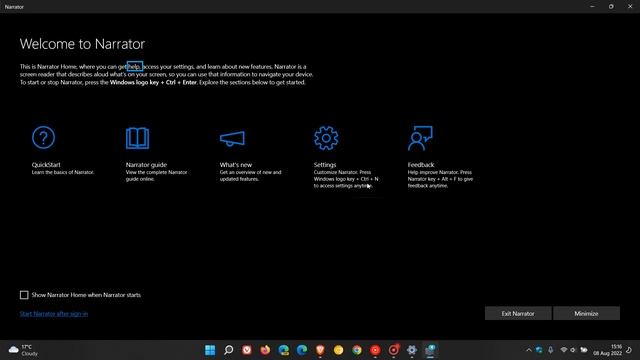This screenshot has width=640, height=360.
Task: Open the battery tray icon
Action: [x=584, y=350]
